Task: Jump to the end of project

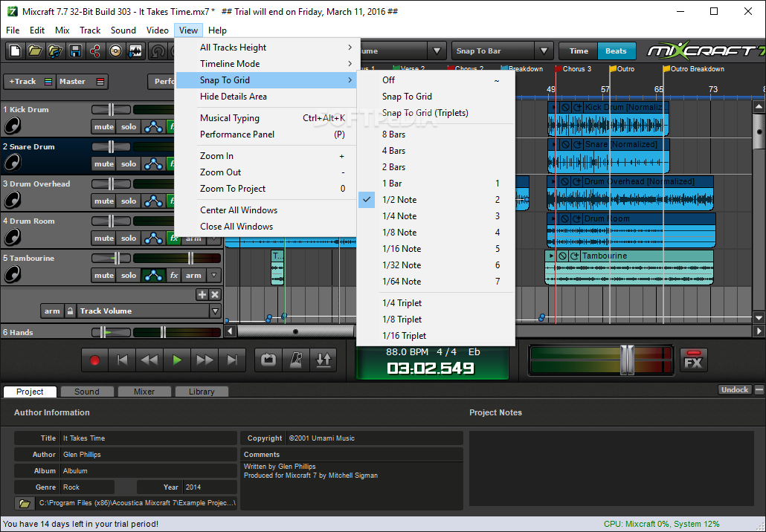Action: (x=232, y=360)
